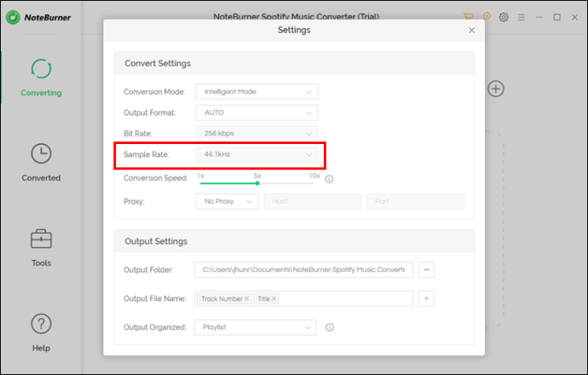Open the Conversion Mode dropdown
The width and height of the screenshot is (588, 375).
pyautogui.click(x=257, y=92)
